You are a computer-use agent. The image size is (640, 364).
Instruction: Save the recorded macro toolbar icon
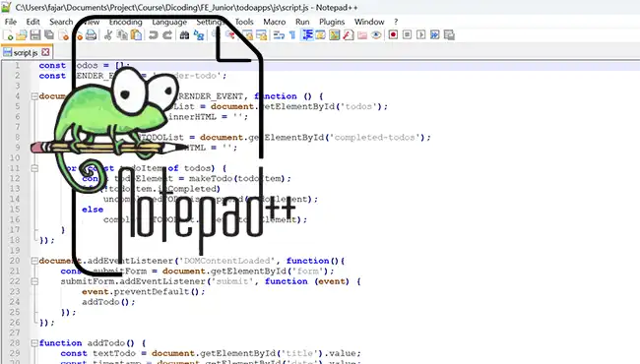click(x=449, y=35)
